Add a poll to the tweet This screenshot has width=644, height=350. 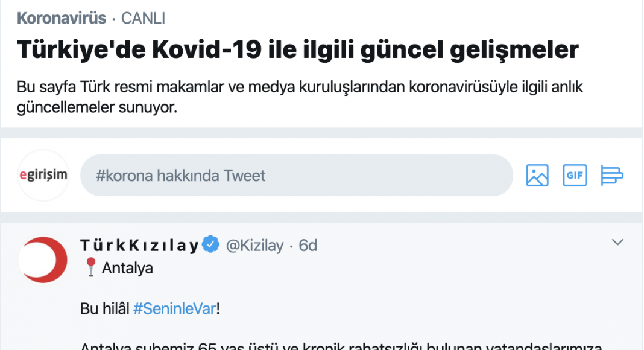click(612, 176)
